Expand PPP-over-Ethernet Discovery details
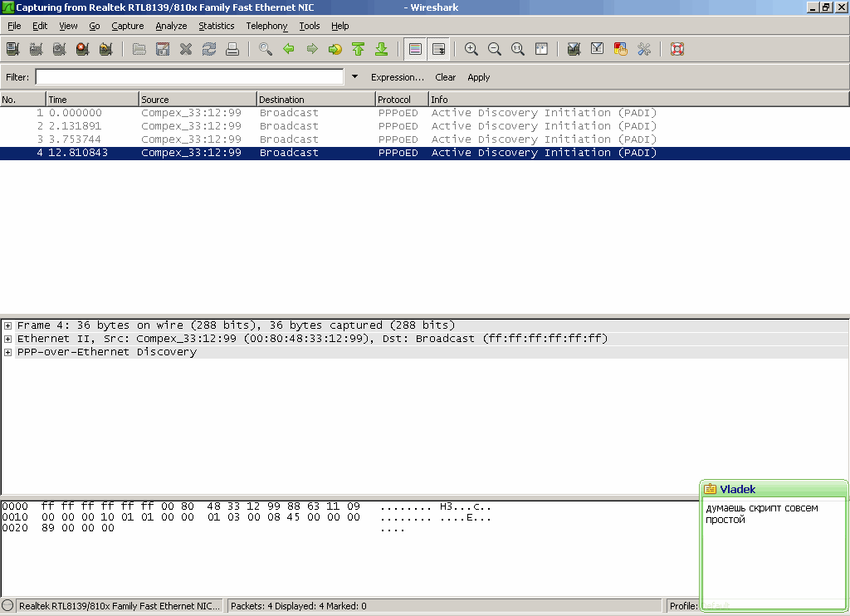The height and width of the screenshot is (616, 850). coord(7,353)
